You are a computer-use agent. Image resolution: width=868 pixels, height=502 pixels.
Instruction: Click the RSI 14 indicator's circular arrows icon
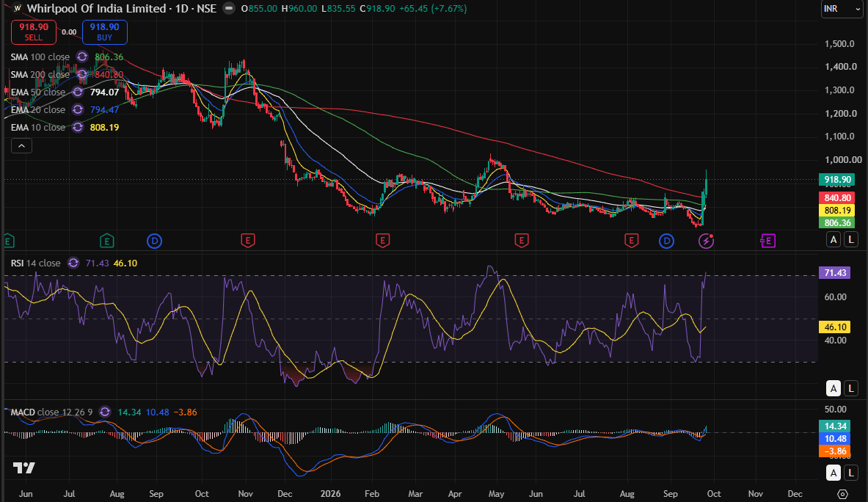(73, 263)
